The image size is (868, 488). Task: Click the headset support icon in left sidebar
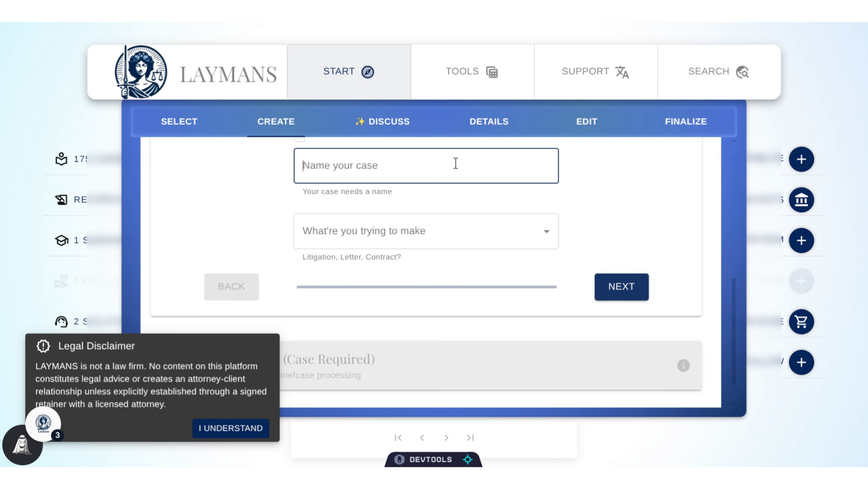(61, 322)
